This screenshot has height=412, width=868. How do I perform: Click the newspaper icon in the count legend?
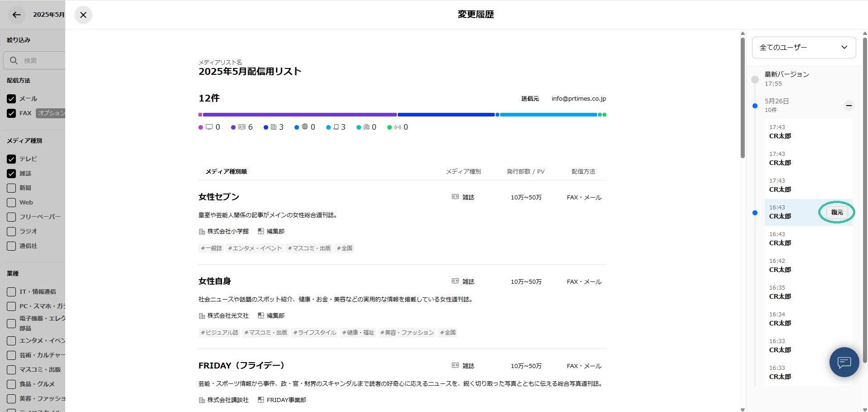(274, 127)
